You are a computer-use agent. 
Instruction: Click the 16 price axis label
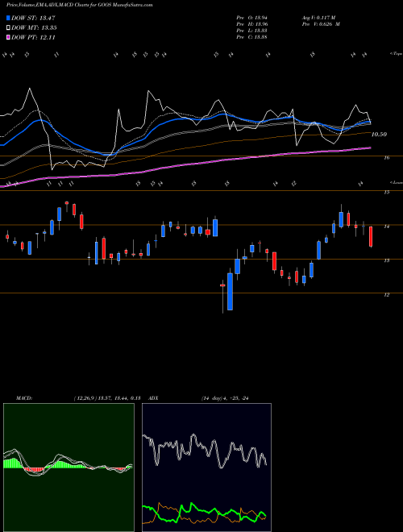pos(387,158)
